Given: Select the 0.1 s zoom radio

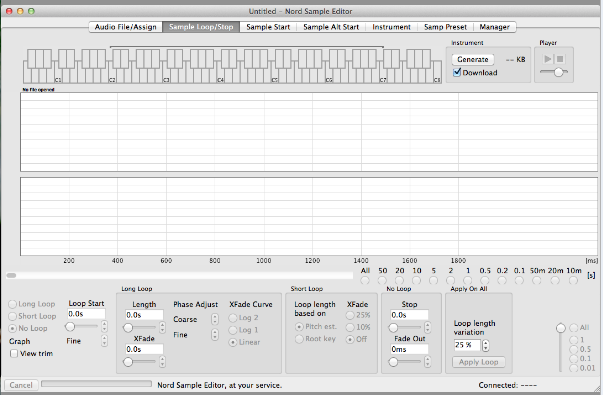Looking at the screenshot, I should coord(519,280).
